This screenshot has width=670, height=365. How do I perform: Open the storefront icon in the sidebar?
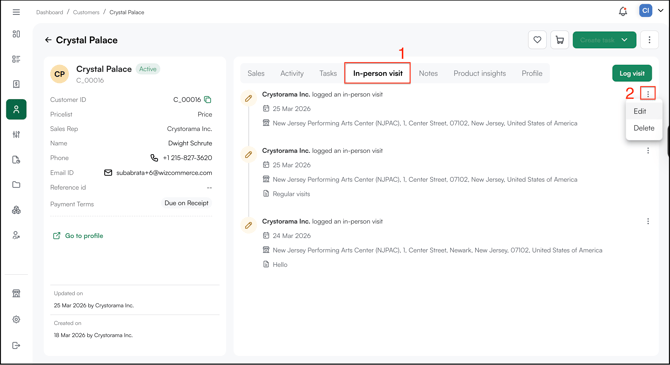click(16, 293)
